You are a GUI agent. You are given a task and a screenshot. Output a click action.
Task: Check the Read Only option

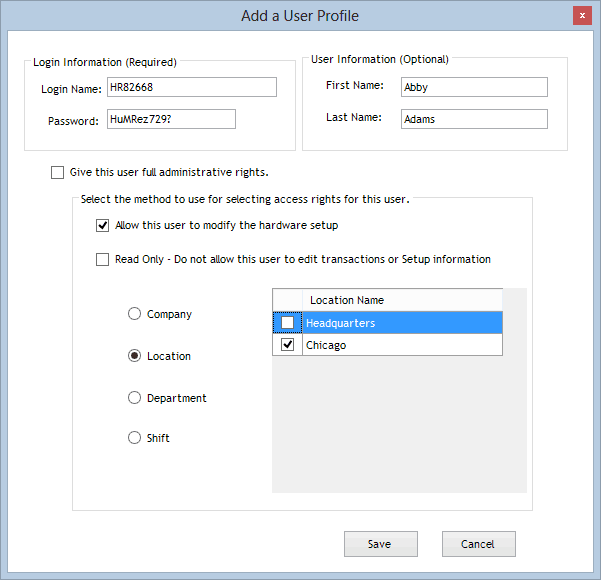(x=102, y=260)
